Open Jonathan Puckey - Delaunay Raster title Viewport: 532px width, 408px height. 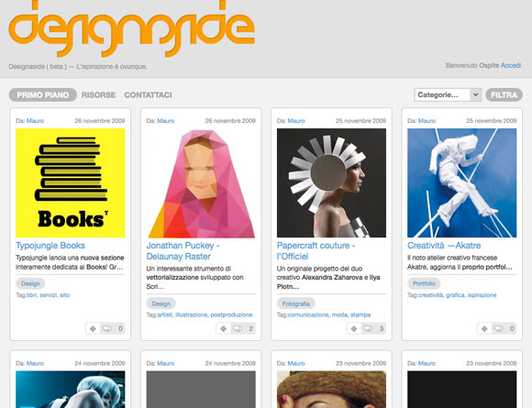[x=183, y=251]
